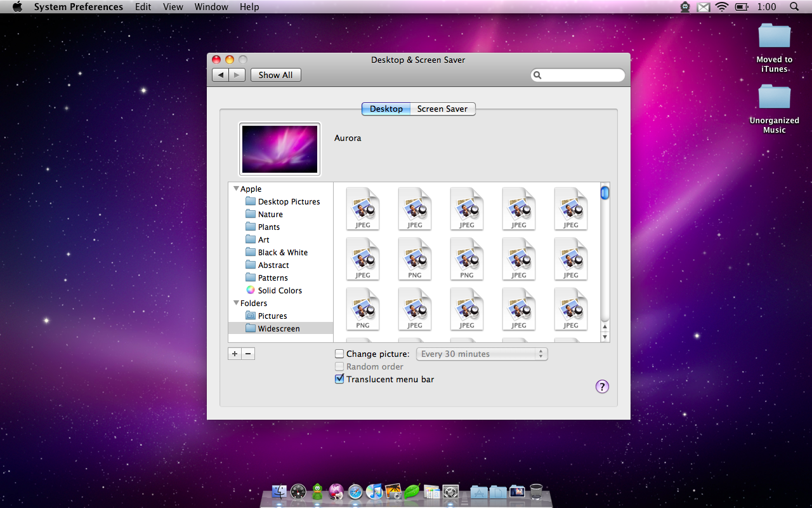Open the Documents folder stack in dock
Screen dimensions: 812x508
pyautogui.click(x=498, y=491)
